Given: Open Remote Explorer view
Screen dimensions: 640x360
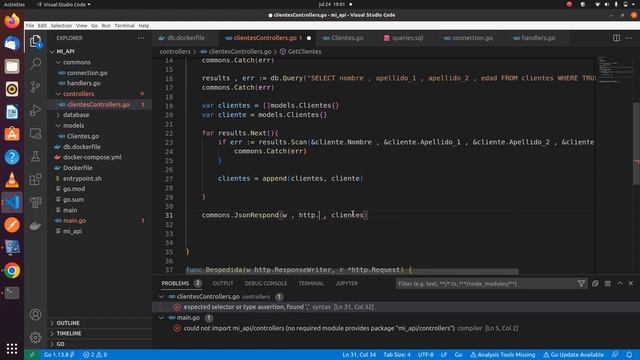Looking at the screenshot, I should coord(36,133).
